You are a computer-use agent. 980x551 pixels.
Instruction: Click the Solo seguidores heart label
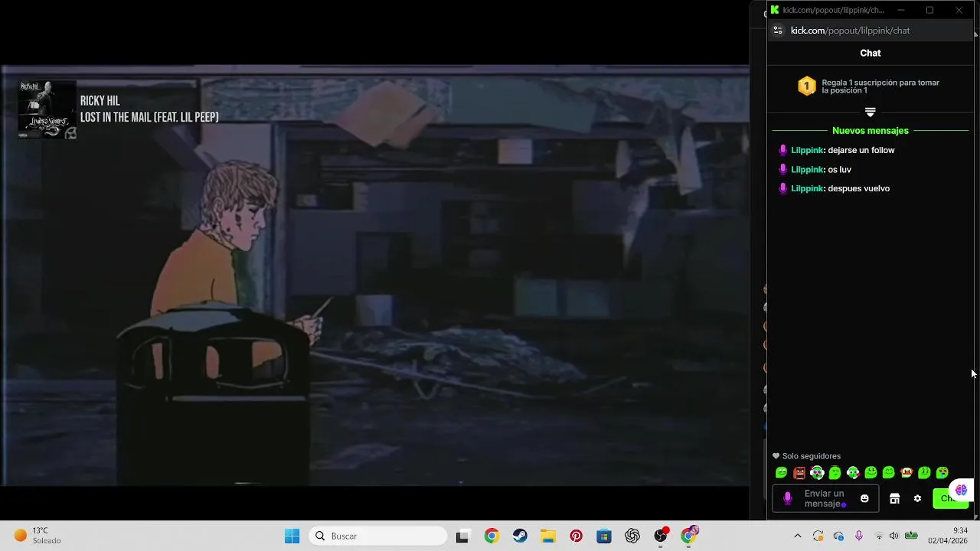pyautogui.click(x=806, y=456)
